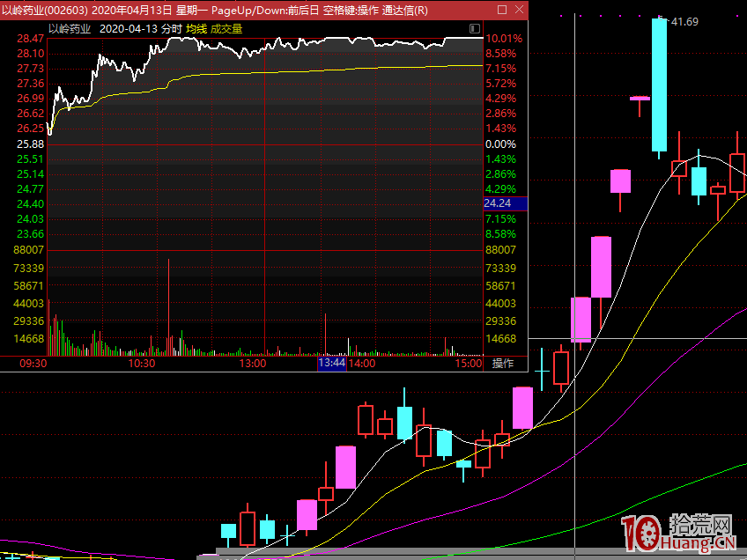Toggle the panel layout icon beside the intraday chart header
The height and width of the screenshot is (560, 747).
point(476,28)
